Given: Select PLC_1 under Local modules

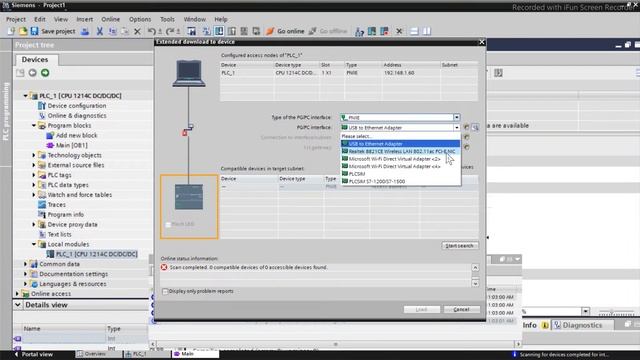Looking at the screenshot, I should [x=92, y=254].
